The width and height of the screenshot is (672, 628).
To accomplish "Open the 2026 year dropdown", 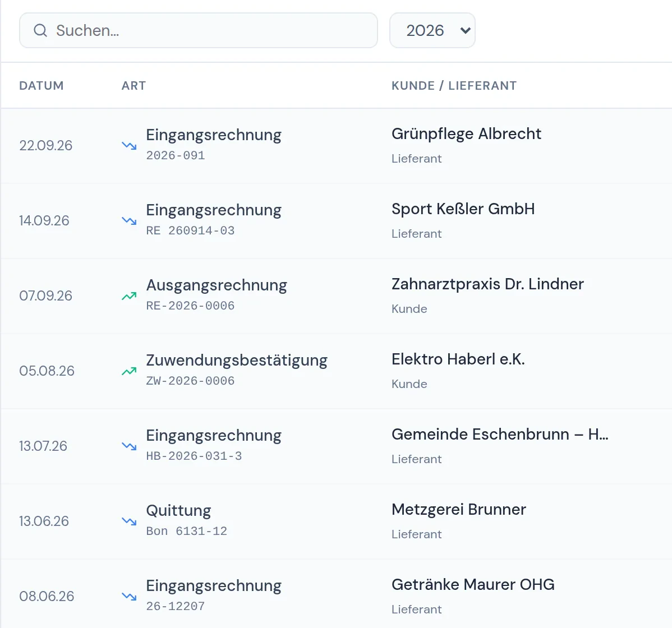I will (x=432, y=30).
